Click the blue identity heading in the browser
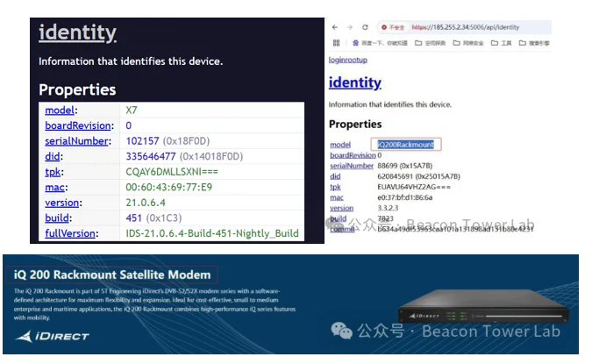This screenshot has height=364, width=592. pos(355,82)
